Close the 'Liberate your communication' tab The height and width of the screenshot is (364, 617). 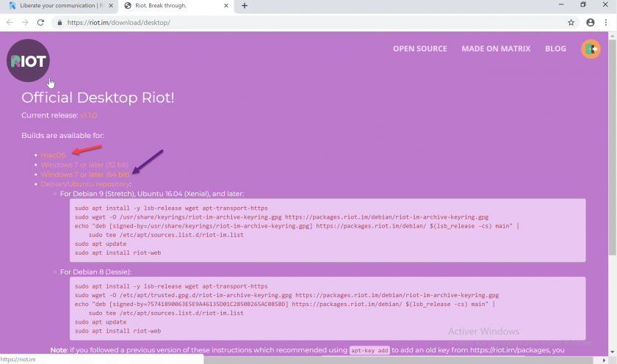[x=111, y=5]
